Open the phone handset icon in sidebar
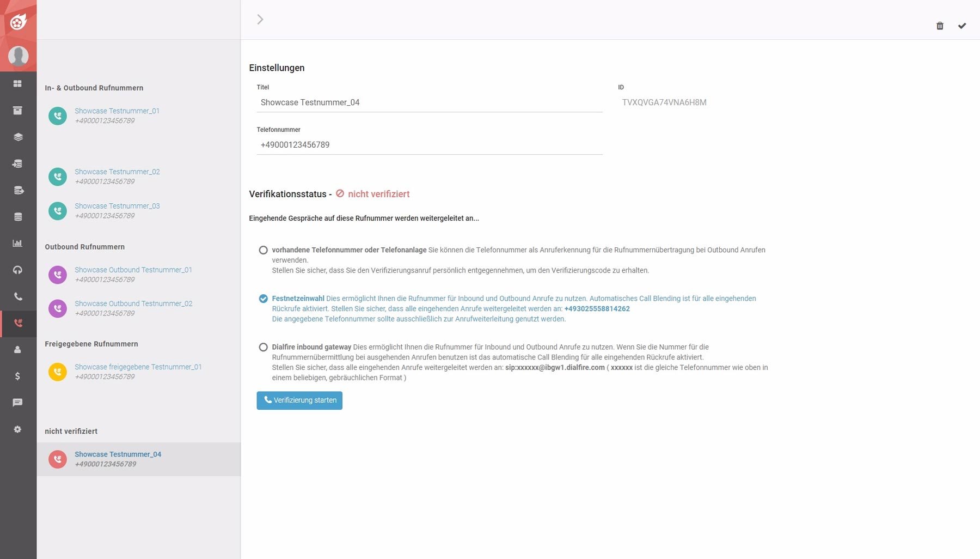980x559 pixels. (x=18, y=296)
